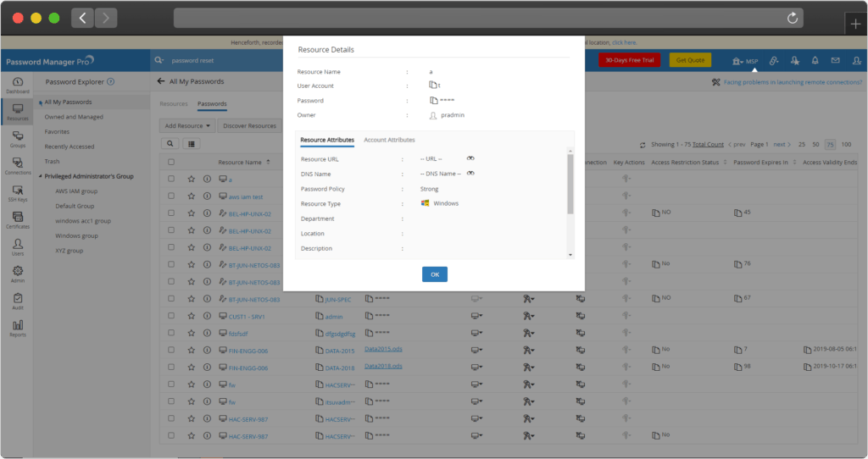Open connection dropdown in CUST1 - SRV1 row
The height and width of the screenshot is (459, 868).
click(476, 316)
